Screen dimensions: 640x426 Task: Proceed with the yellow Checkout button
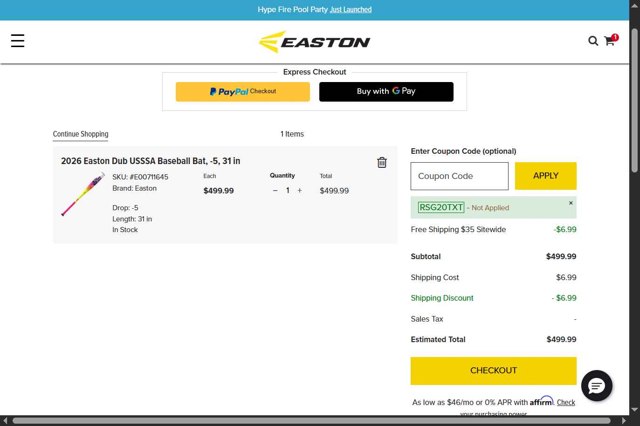click(493, 371)
